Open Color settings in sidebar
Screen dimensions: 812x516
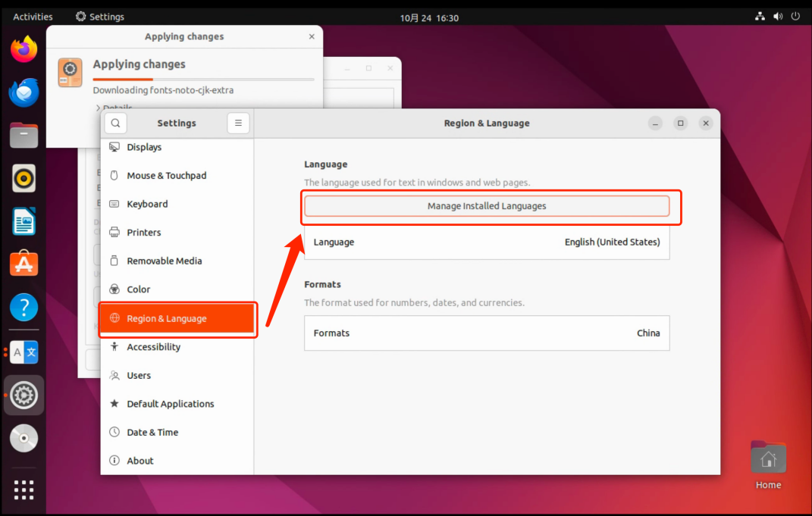(177, 289)
